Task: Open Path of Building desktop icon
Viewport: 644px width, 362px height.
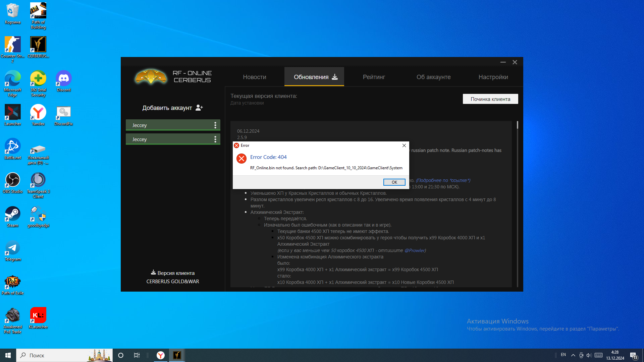Action: tap(38, 16)
